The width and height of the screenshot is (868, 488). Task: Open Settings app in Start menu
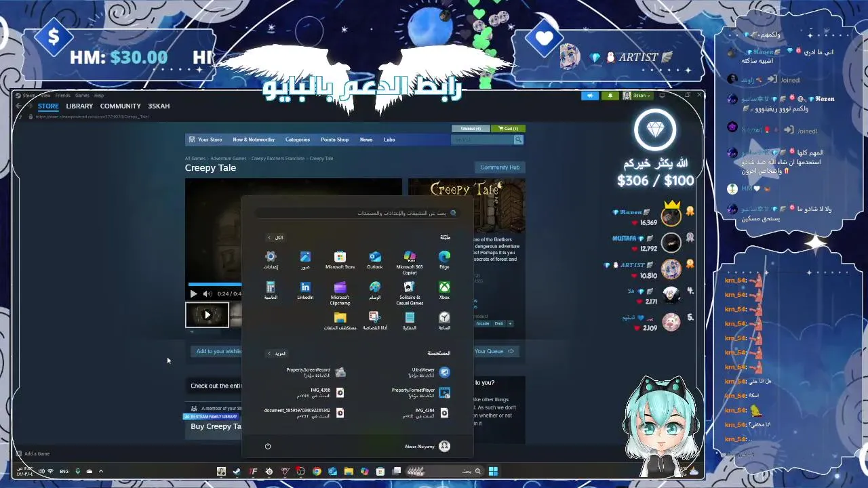coord(271,260)
